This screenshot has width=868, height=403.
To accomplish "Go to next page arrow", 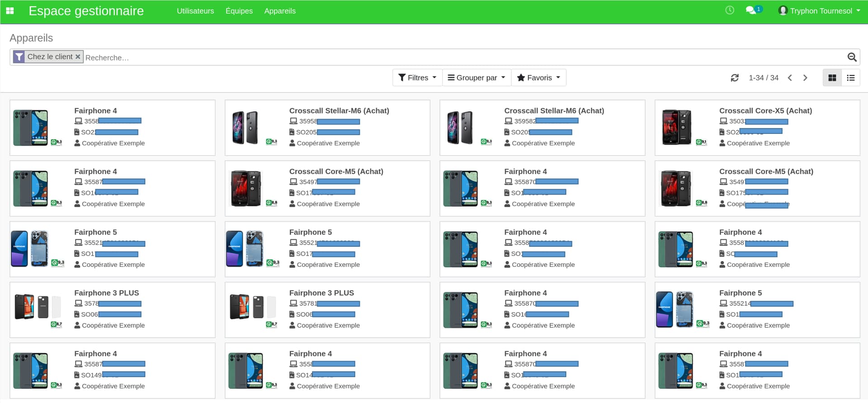I will pos(805,78).
